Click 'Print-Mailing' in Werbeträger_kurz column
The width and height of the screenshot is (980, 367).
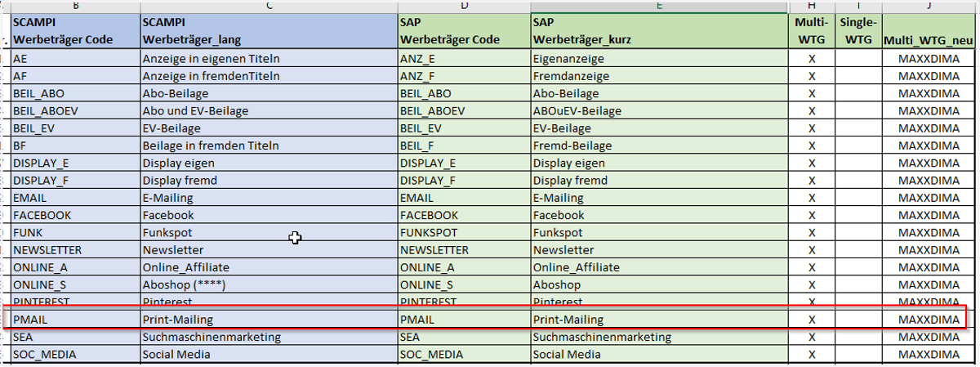pyautogui.click(x=659, y=320)
